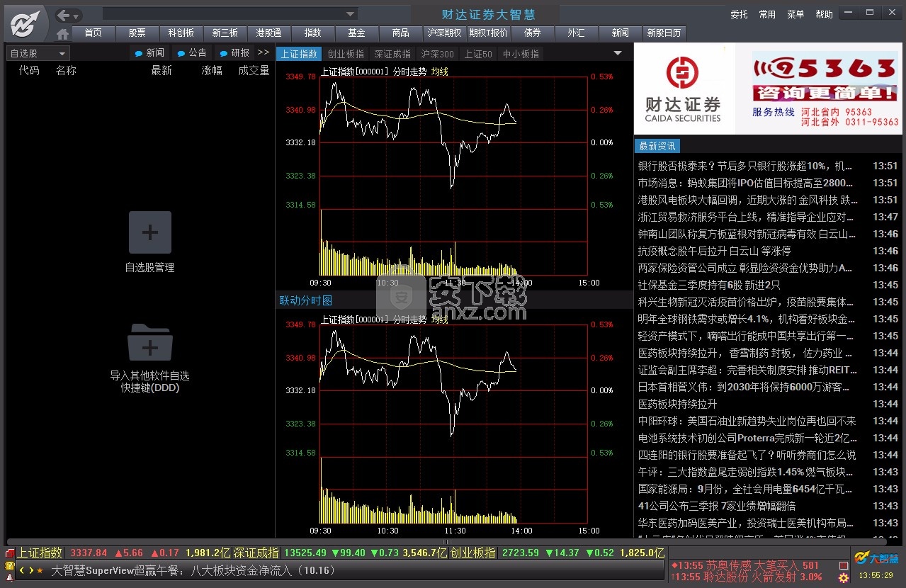Switch to the 创业板指 chart tab
Viewport: 906px width, 588px height.
pos(346,54)
